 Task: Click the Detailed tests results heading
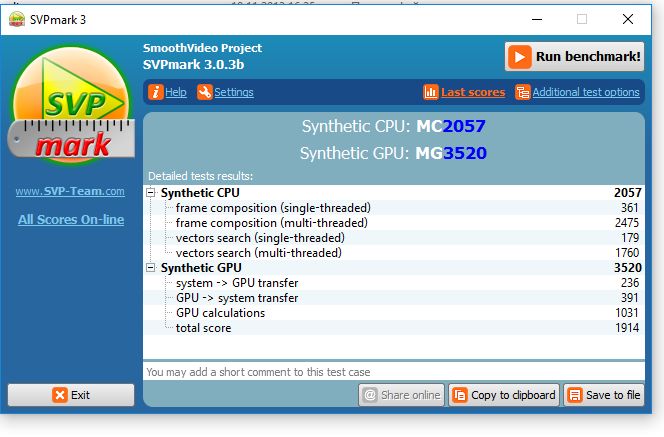pyautogui.click(x=200, y=176)
